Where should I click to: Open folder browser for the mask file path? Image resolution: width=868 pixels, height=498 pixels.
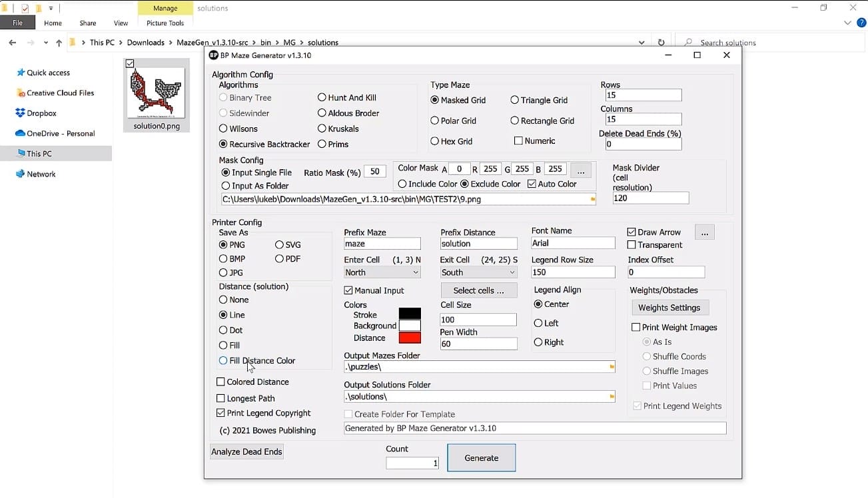tap(591, 199)
